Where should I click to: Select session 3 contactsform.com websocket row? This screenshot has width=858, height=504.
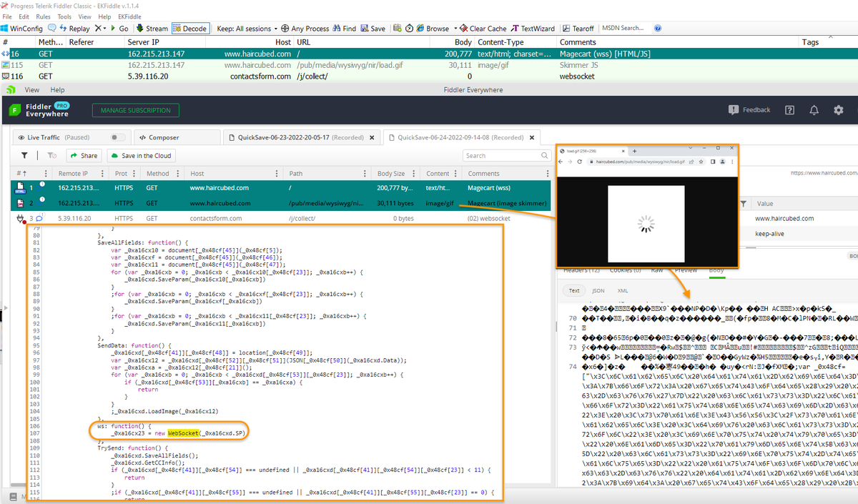(281, 219)
